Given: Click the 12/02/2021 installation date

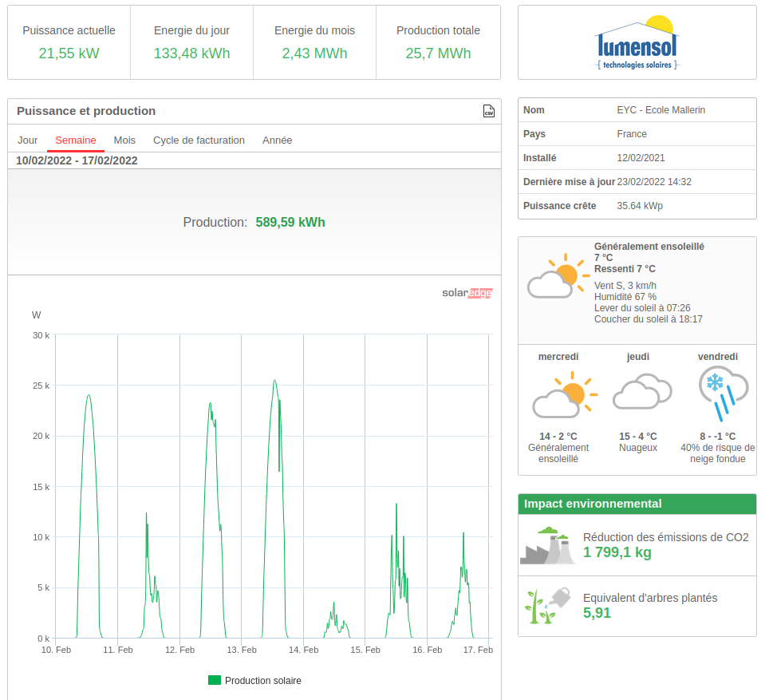Looking at the screenshot, I should tap(641, 158).
